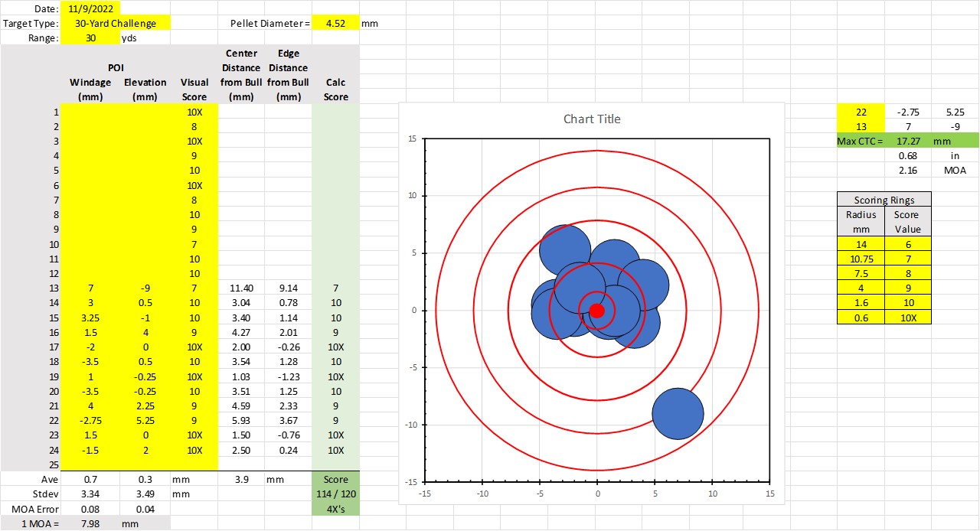Click the 'Chart Title' text in chart

(x=592, y=119)
